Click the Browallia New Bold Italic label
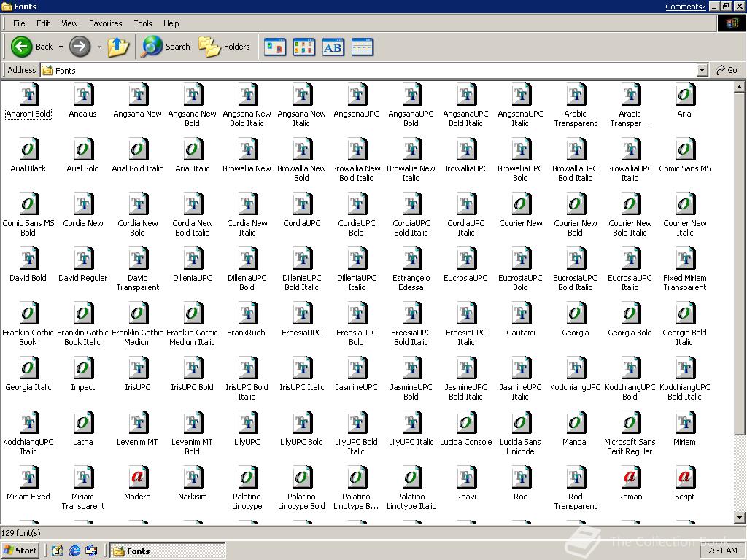This screenshot has width=747, height=560. click(356, 173)
